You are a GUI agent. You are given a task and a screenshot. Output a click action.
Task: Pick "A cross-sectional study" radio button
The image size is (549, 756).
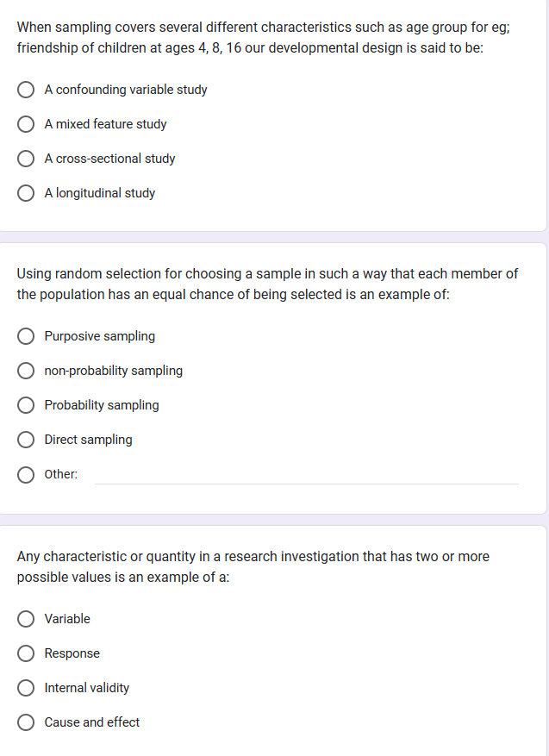[27, 159]
